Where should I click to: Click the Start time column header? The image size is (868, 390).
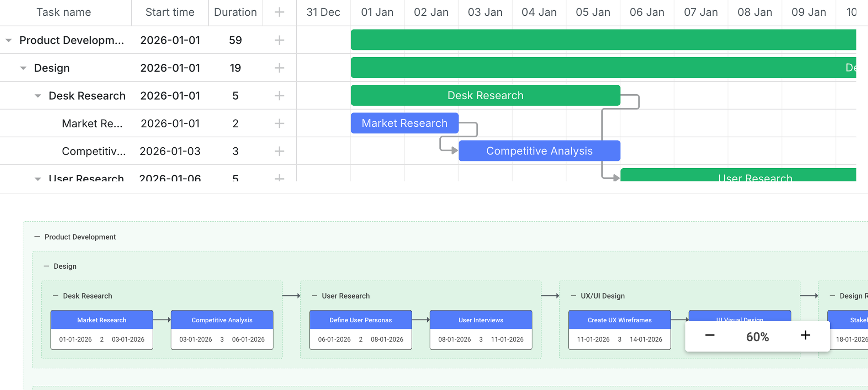(x=170, y=12)
